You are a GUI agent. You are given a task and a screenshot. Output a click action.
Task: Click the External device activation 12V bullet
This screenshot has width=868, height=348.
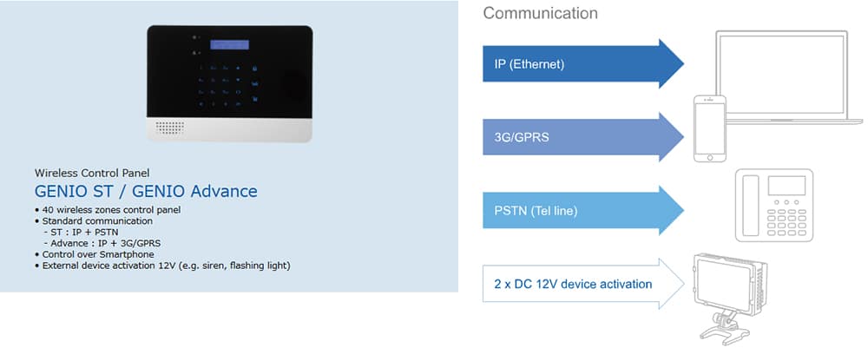click(x=165, y=266)
